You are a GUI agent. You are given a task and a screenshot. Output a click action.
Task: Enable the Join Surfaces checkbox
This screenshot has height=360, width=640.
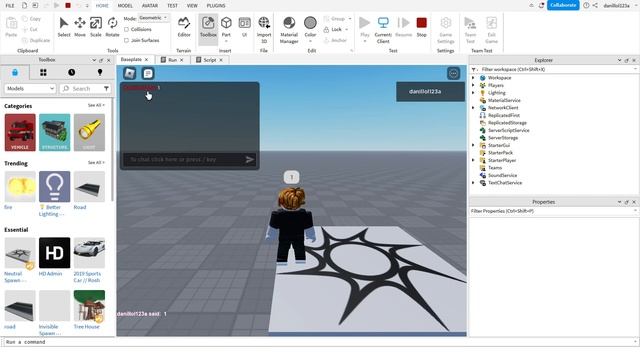(x=127, y=40)
